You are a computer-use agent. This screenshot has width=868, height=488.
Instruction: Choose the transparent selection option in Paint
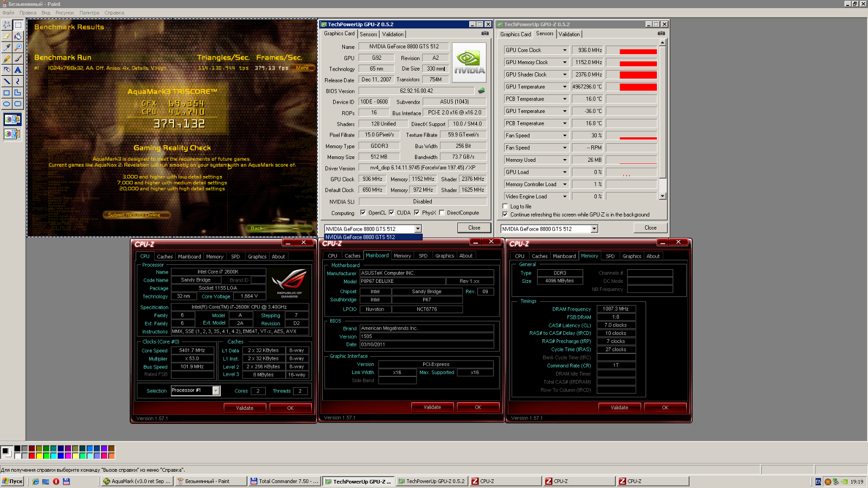point(12,133)
